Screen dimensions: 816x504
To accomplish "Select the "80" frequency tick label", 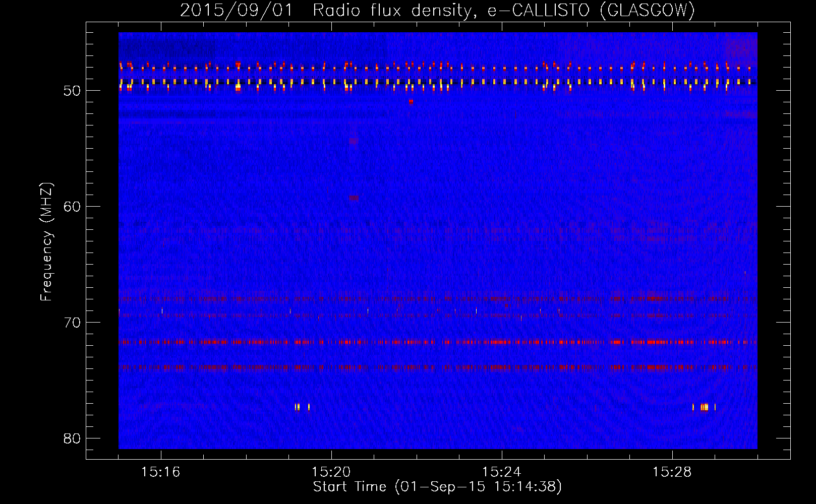I will click(72, 438).
